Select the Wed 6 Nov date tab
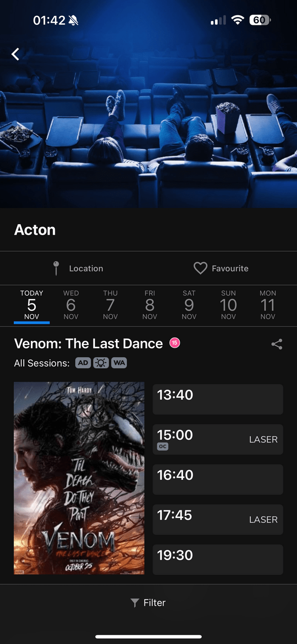Image resolution: width=297 pixels, height=644 pixels. pyautogui.click(x=71, y=305)
